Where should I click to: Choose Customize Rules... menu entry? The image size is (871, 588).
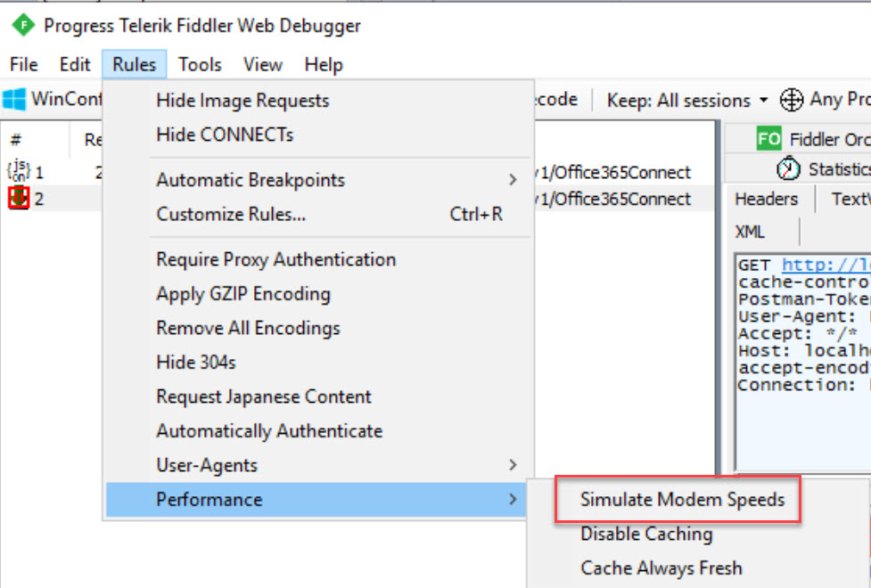[231, 214]
